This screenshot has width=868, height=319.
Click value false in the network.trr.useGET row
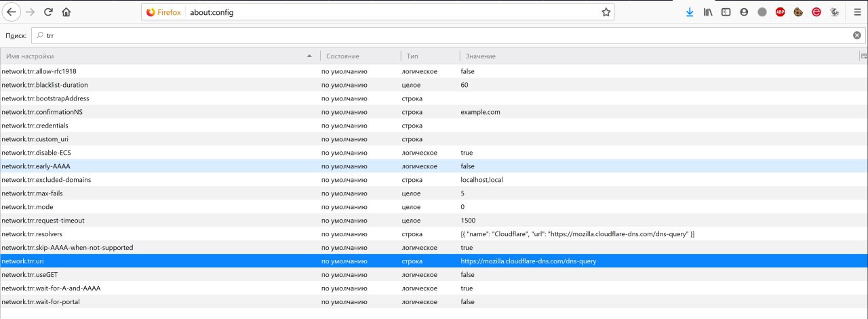[467, 275]
